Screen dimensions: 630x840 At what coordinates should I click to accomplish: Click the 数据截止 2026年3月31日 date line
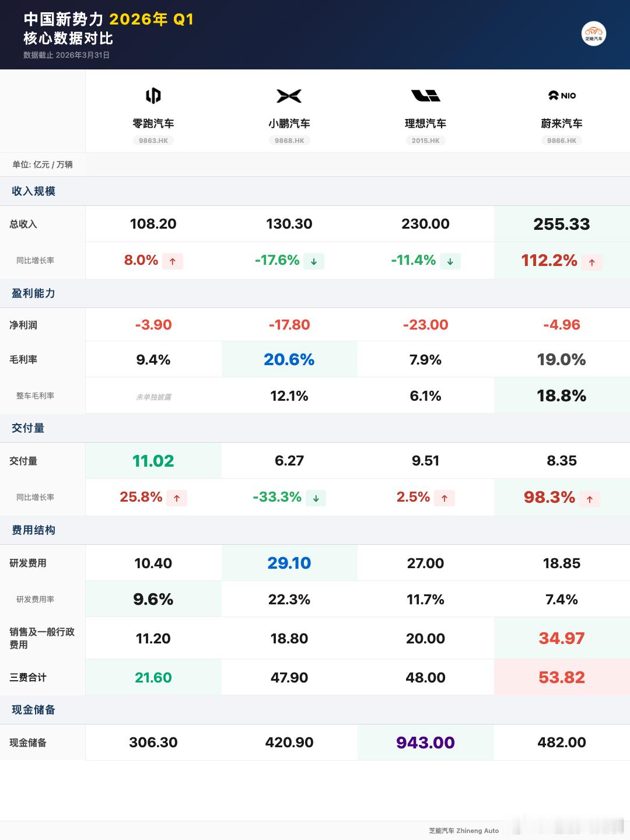pos(66,55)
